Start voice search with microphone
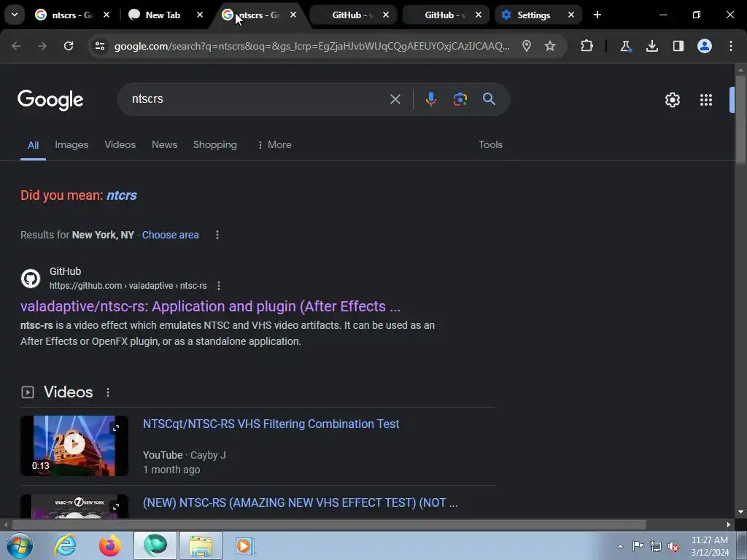Viewport: 747px width, 560px height. coord(430,99)
